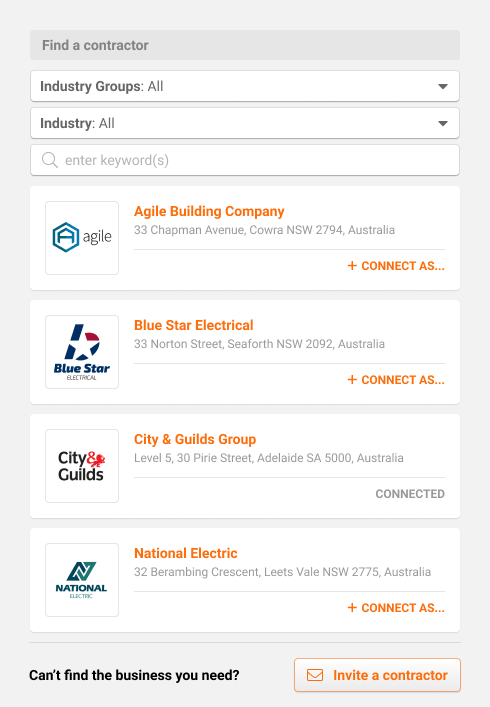Click the Blue Star Electrical logo
490x707 pixels.
tap(82, 352)
